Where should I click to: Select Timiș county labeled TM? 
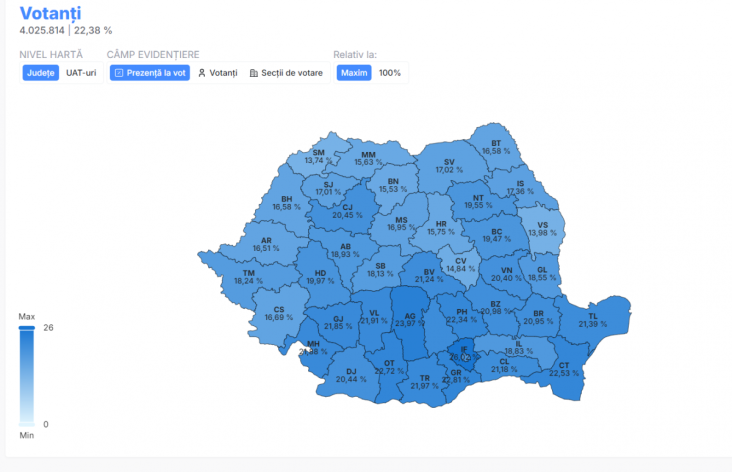tap(248, 277)
